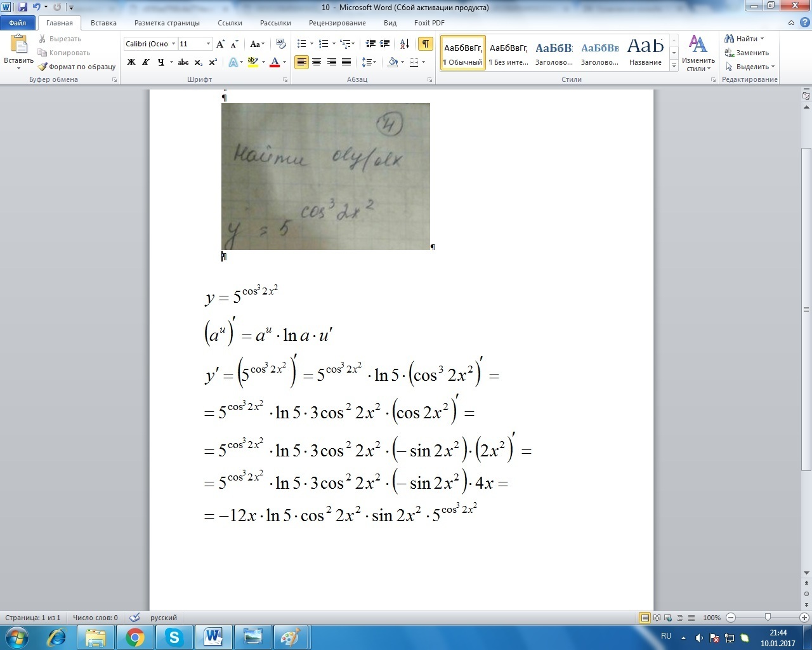Switch to the Рецензирование tab
The image size is (812, 650).
pos(337,23)
